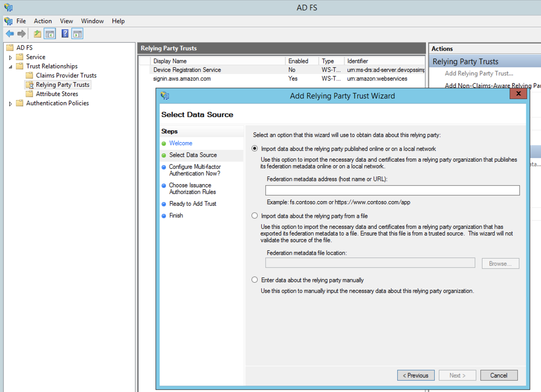The image size is (541, 392).
Task: Select import data published online radio option
Action: tap(255, 149)
